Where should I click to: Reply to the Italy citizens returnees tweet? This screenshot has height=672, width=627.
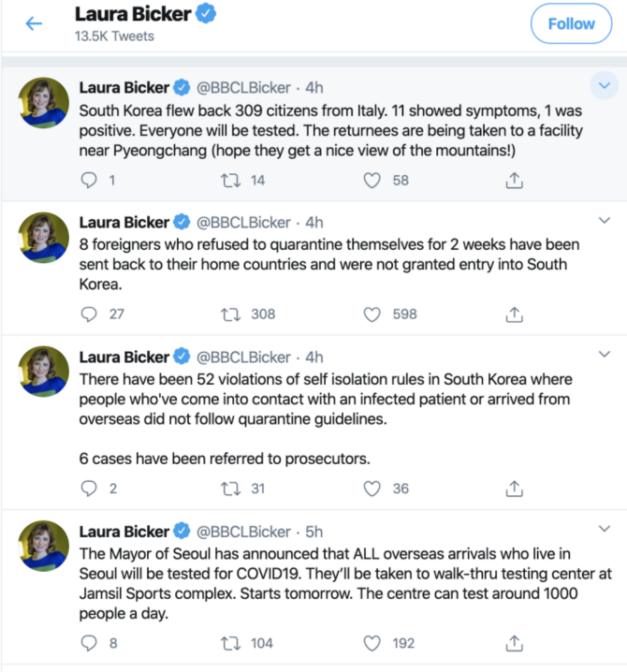pyautogui.click(x=90, y=180)
